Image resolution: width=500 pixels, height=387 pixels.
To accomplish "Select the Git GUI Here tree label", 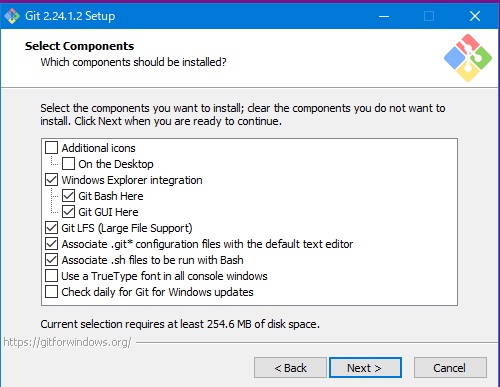I will pyautogui.click(x=108, y=212).
